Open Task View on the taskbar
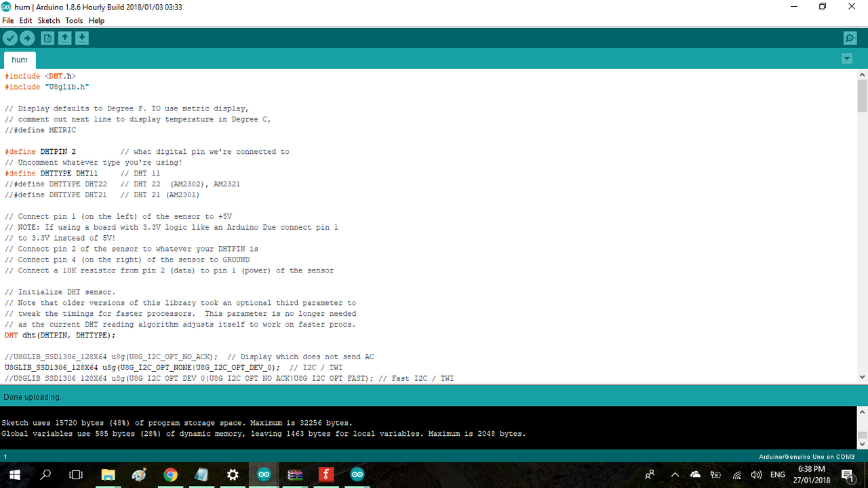 point(77,474)
